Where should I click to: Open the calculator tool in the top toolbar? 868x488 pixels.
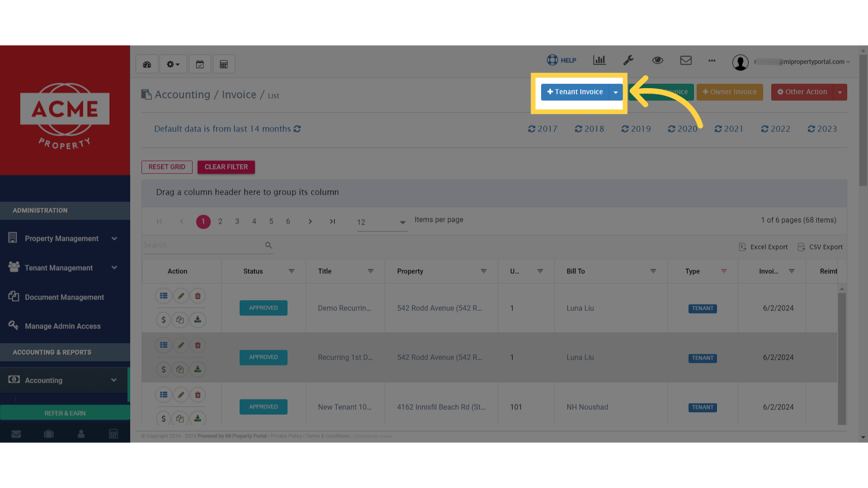click(x=224, y=64)
